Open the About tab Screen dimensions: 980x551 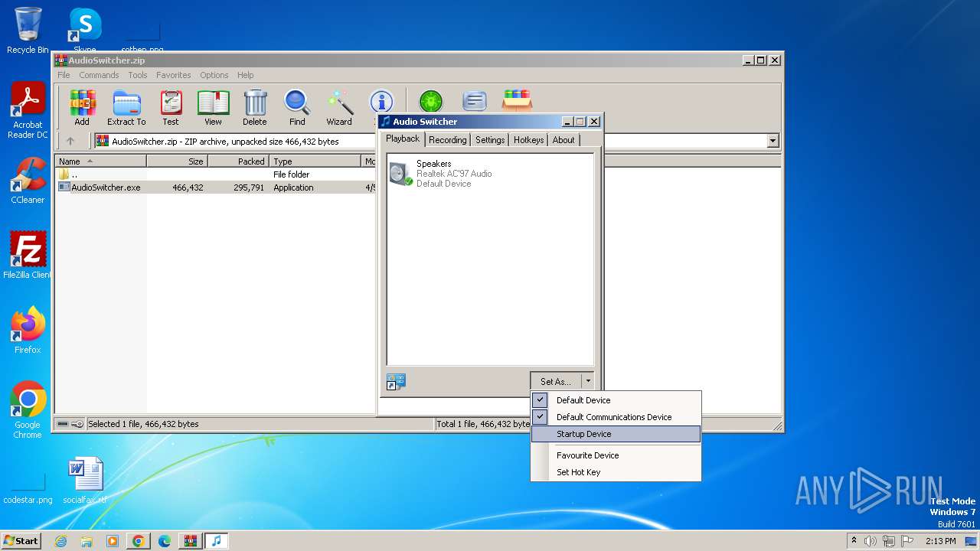tap(563, 140)
